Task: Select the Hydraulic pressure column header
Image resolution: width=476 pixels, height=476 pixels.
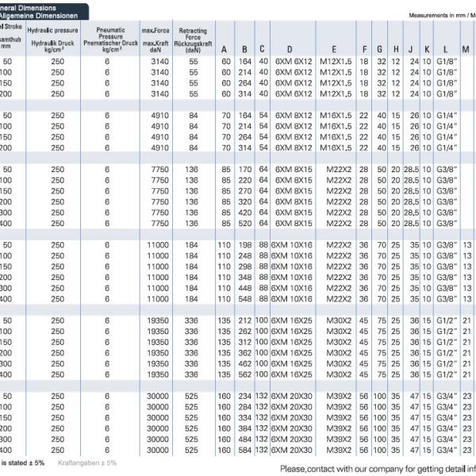Action: tap(53, 40)
